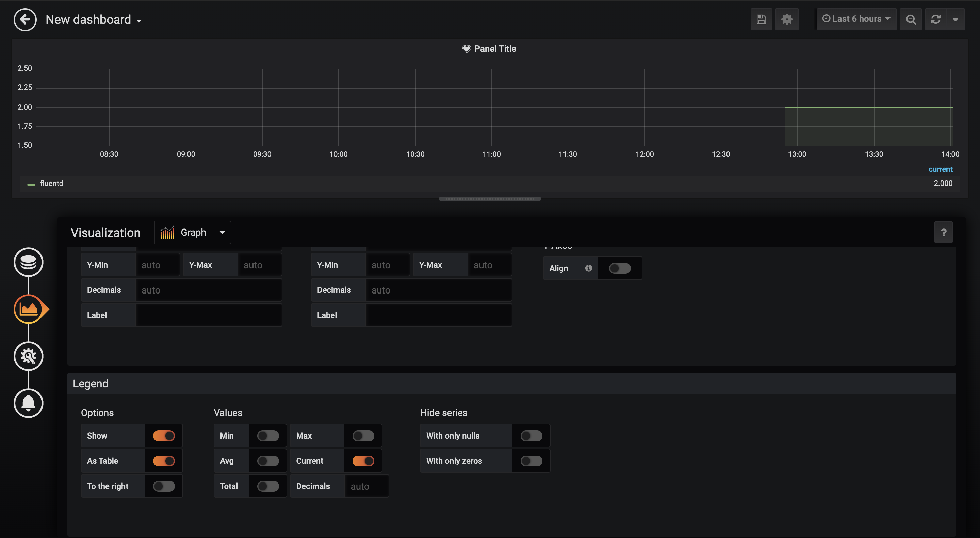
Task: Toggle the legend Show switch
Action: coord(164,436)
